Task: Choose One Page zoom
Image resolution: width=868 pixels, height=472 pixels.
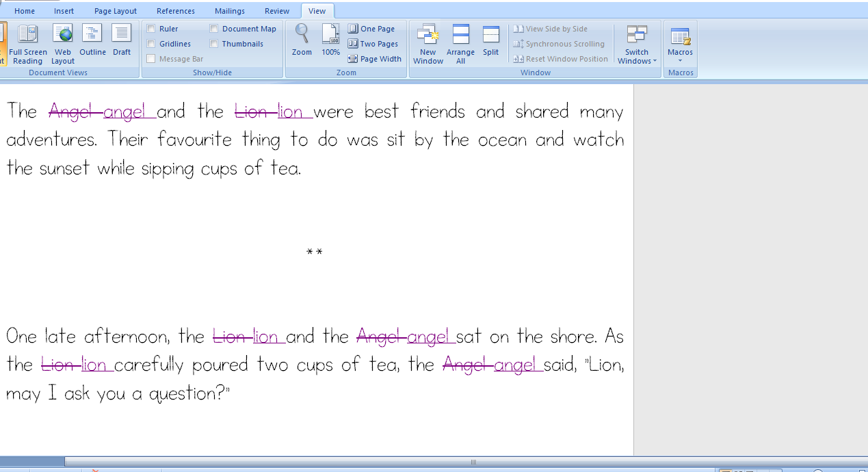Action: [x=371, y=29]
